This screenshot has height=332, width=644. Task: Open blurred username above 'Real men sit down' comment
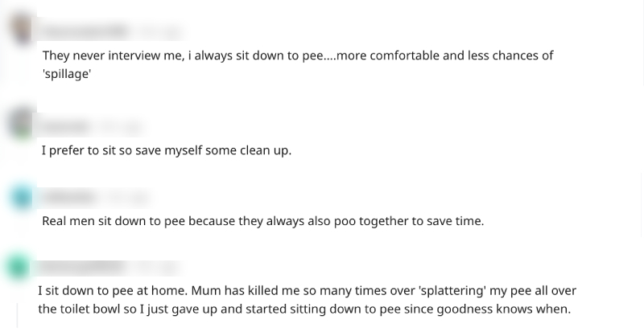point(68,198)
